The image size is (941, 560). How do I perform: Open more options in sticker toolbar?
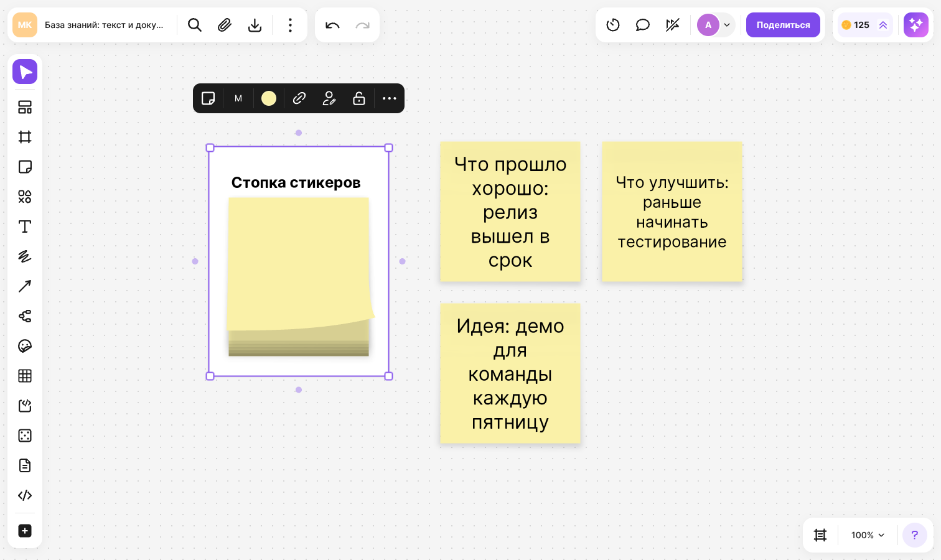(x=390, y=98)
